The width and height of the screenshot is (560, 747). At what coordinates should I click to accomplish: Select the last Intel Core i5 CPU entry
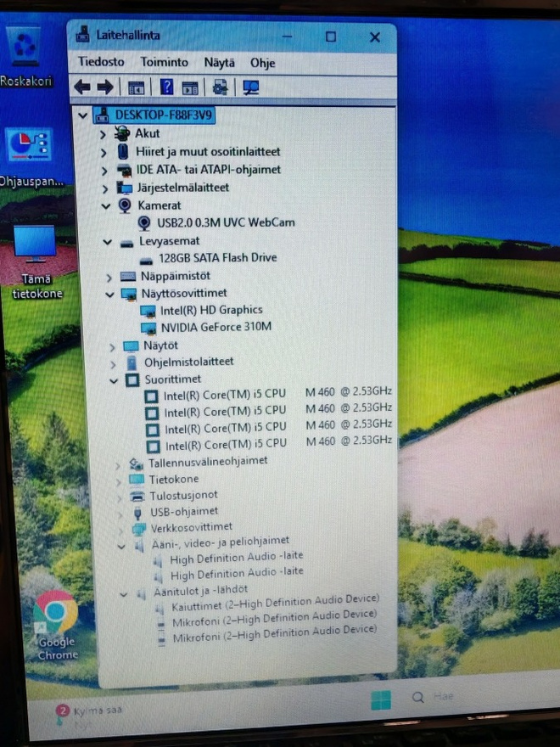coord(278,443)
